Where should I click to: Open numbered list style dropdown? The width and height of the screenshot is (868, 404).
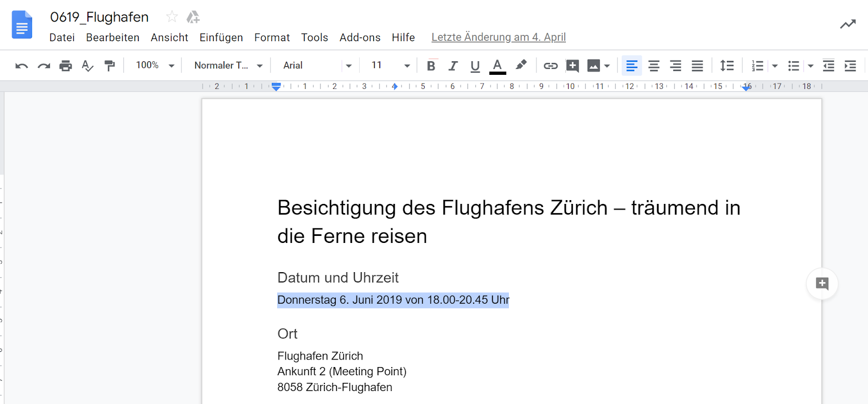(775, 66)
